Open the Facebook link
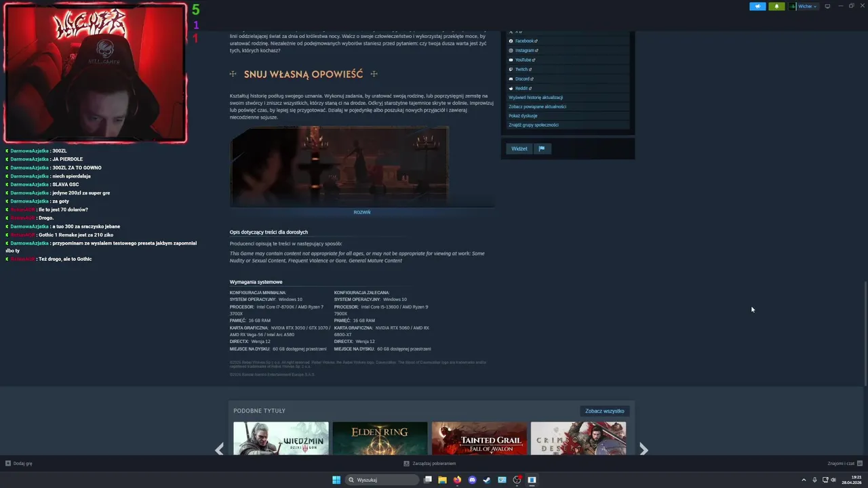The image size is (868, 488). [x=526, y=41]
